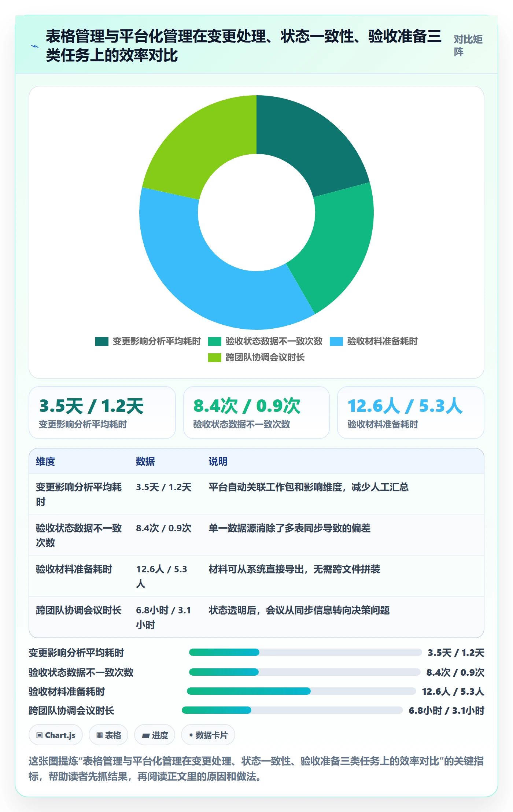Toggle the 验收状态数据不一致次数 legend label
Screen dimensions: 513x812
[x=274, y=342]
